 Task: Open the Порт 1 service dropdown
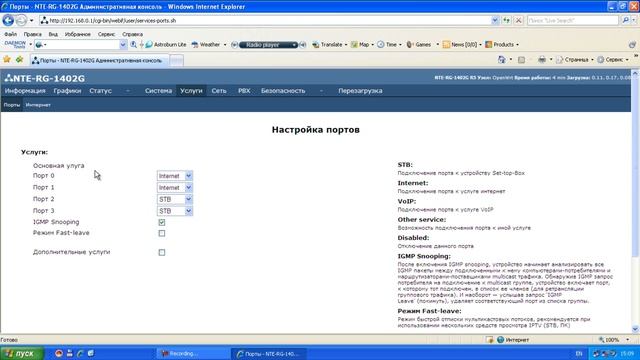coord(174,188)
